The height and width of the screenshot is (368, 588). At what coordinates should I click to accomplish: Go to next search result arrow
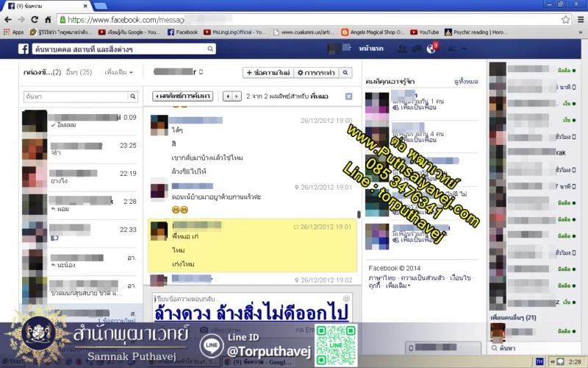[x=236, y=96]
